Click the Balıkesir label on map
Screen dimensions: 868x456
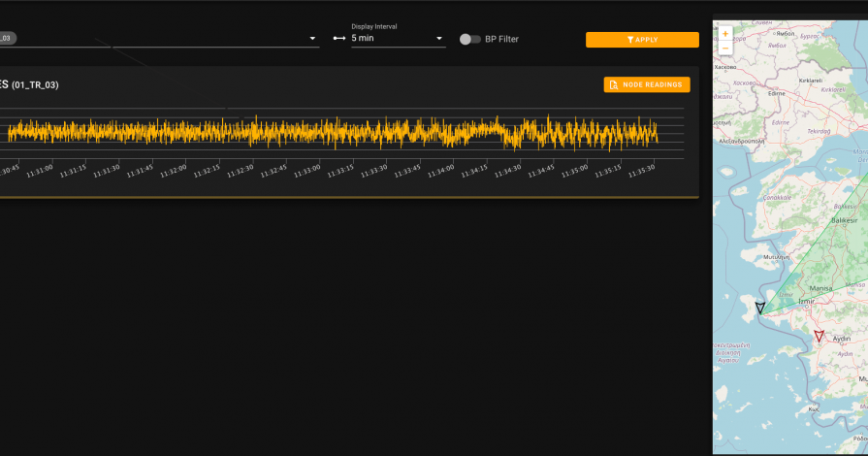[845, 221]
